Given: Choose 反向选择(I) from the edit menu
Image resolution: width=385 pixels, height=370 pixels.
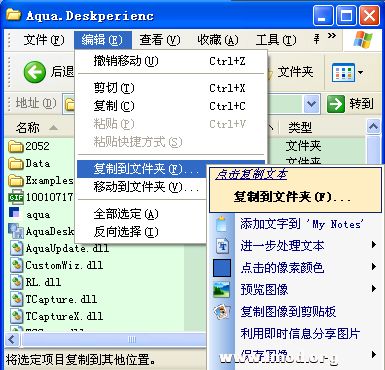Looking at the screenshot, I should (142, 231).
